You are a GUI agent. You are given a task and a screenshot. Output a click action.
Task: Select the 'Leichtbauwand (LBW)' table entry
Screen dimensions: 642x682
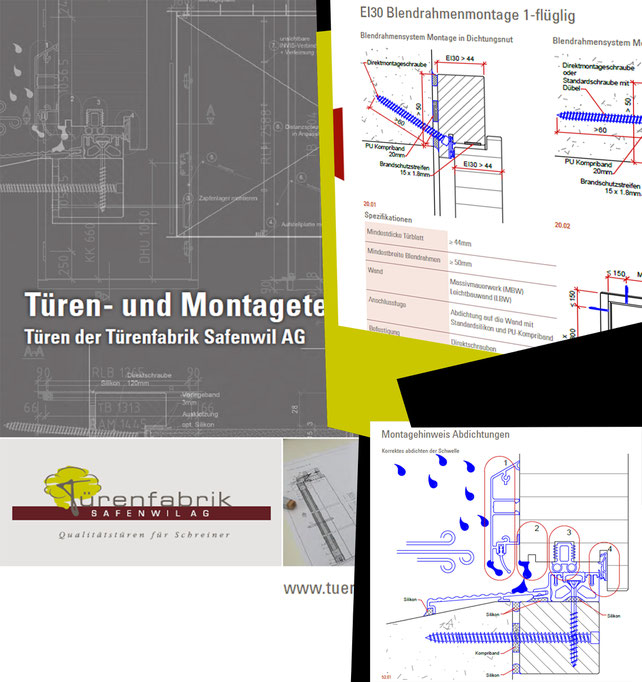[480, 296]
